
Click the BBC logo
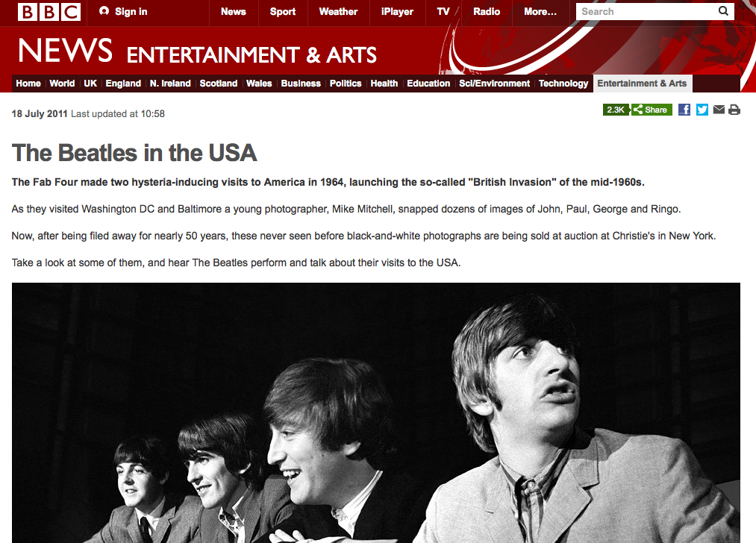coord(49,12)
